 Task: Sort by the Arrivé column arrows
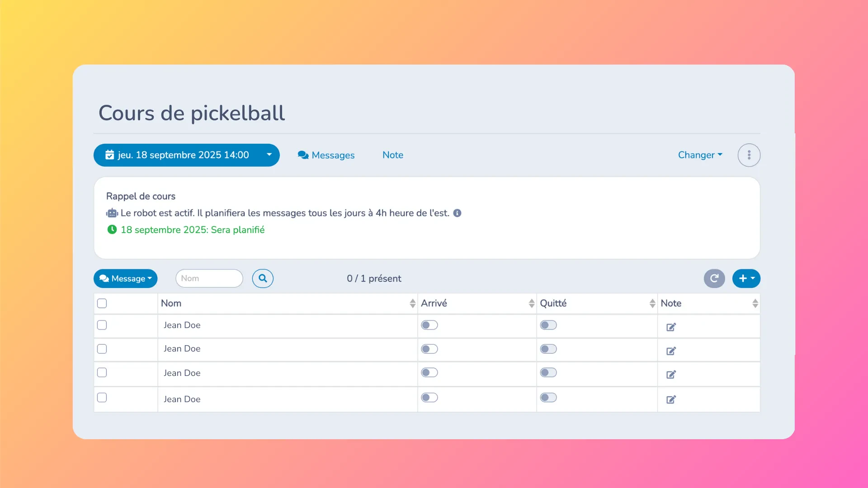pos(531,303)
